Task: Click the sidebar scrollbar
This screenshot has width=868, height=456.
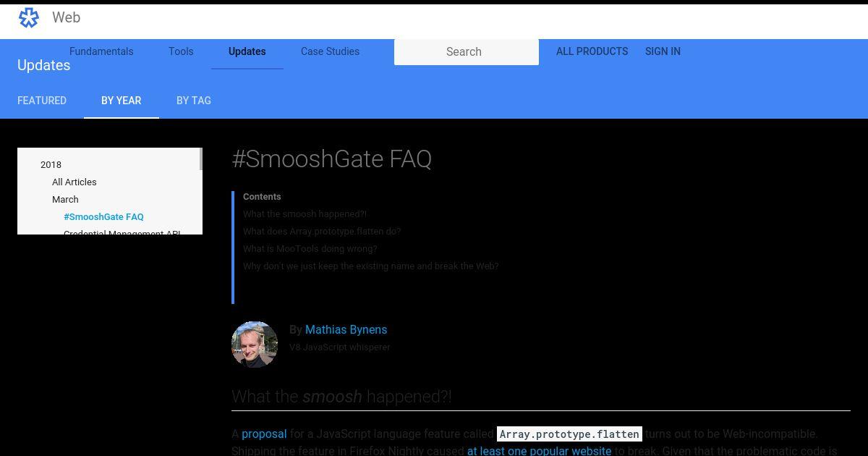Action: click(200, 159)
